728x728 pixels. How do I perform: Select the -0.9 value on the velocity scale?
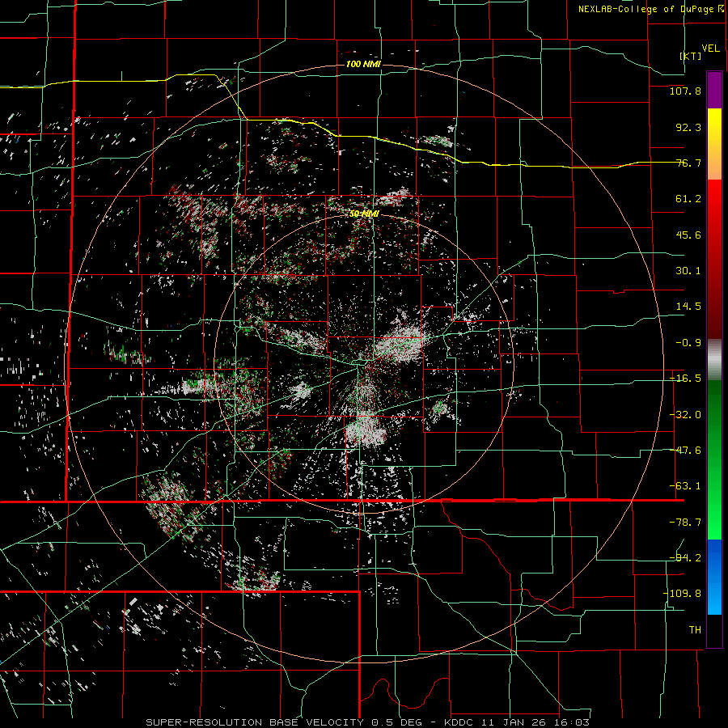click(x=688, y=343)
